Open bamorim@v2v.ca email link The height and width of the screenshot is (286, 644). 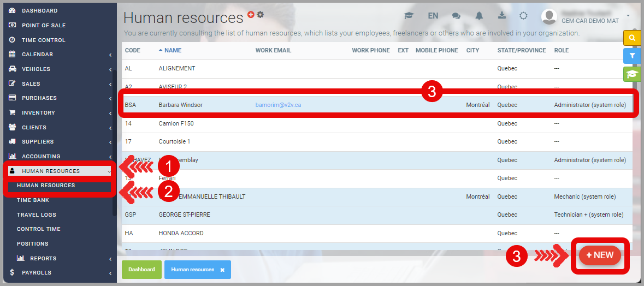click(x=278, y=105)
